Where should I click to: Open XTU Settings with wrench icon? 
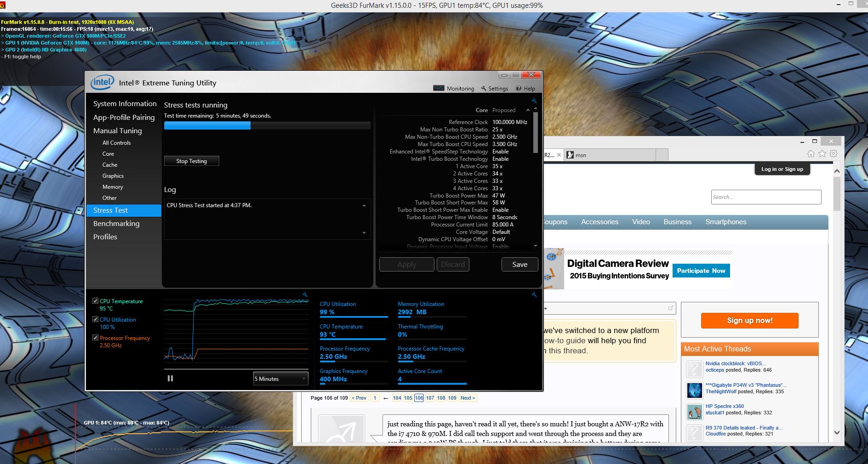point(495,88)
